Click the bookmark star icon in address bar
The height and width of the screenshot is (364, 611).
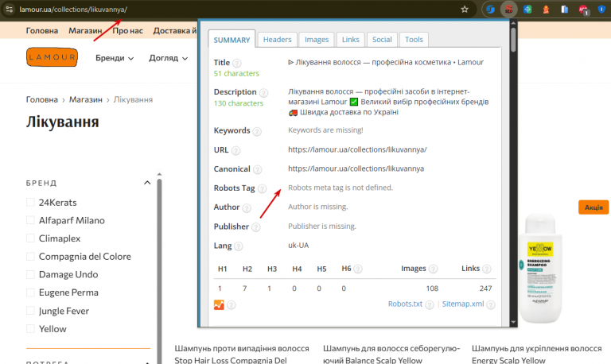coord(464,10)
